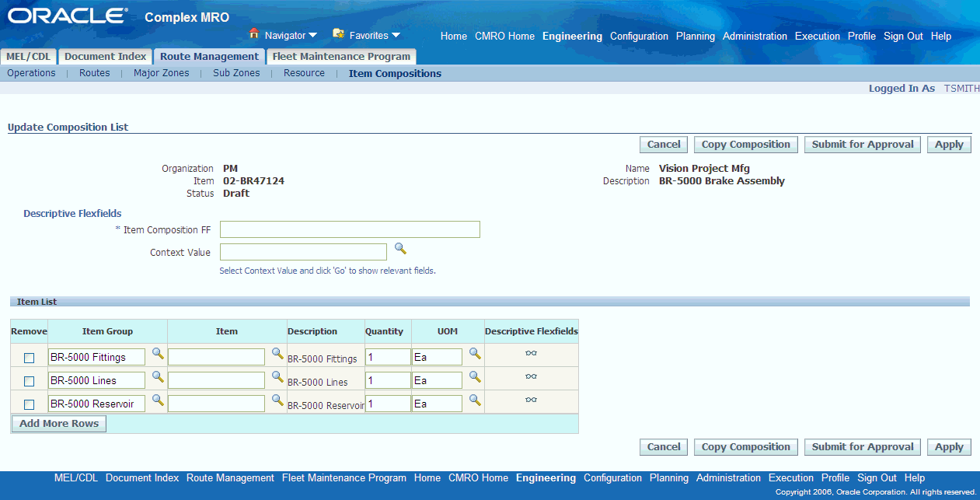This screenshot has width=980, height=500.
Task: Click bottom Copy Composition button
Action: tap(745, 447)
